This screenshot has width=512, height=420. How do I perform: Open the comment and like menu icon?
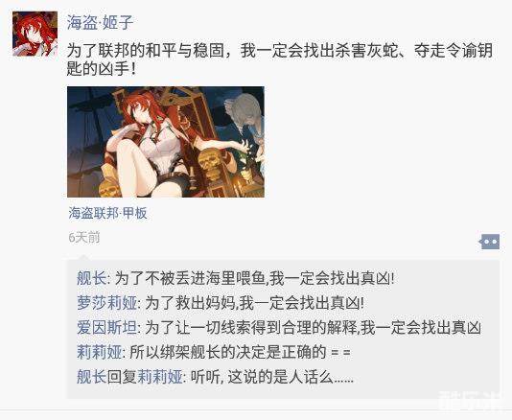(489, 242)
